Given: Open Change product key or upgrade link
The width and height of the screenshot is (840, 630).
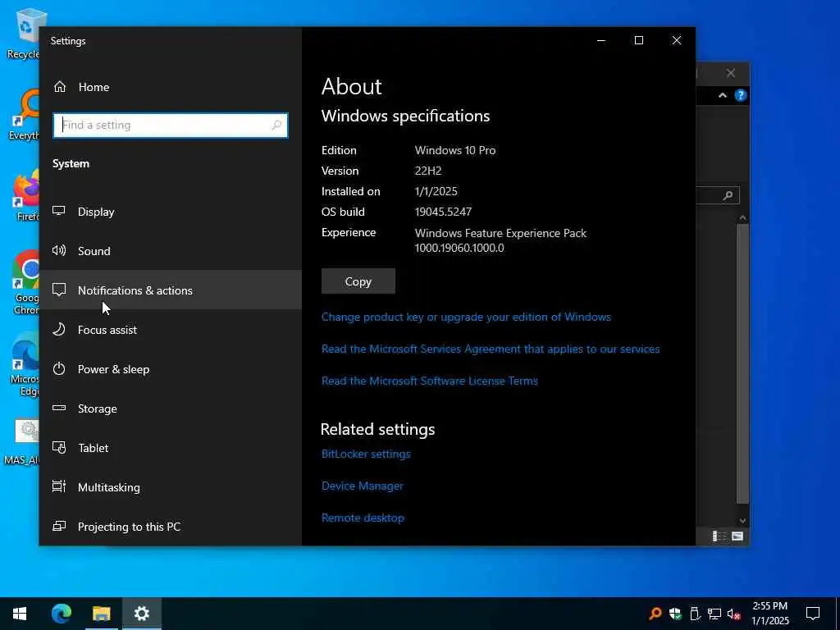Looking at the screenshot, I should click(x=466, y=317).
